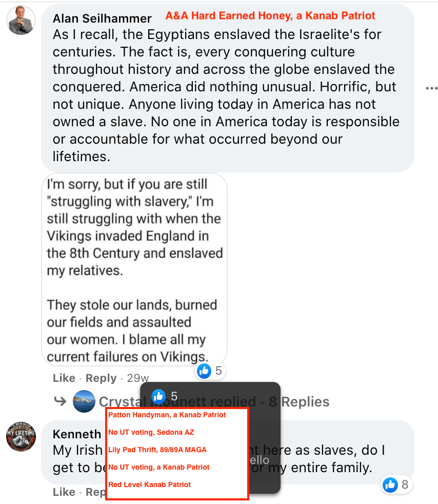Select Lily Pad Thrift in the reactions list

coord(157,450)
